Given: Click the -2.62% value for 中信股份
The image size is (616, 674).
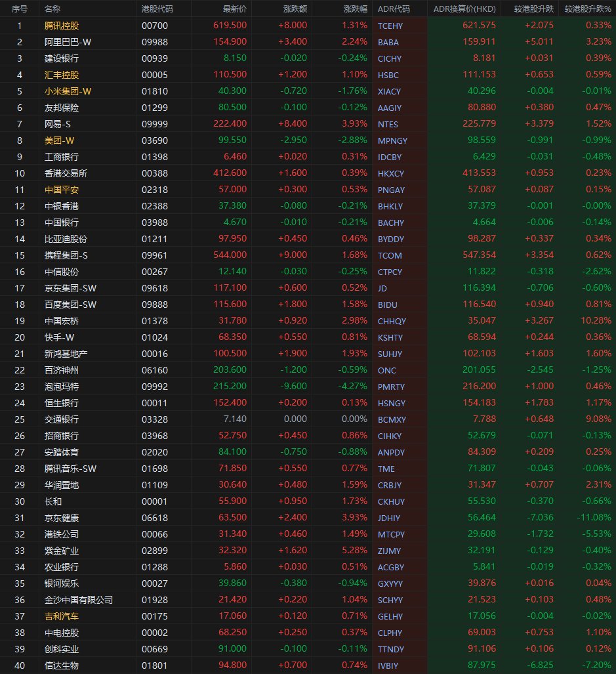Looking at the screenshot, I should tap(596, 271).
